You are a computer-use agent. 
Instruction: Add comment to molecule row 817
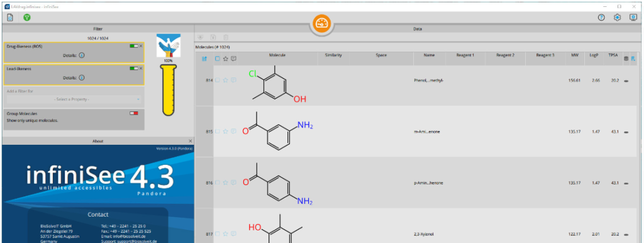point(233,234)
